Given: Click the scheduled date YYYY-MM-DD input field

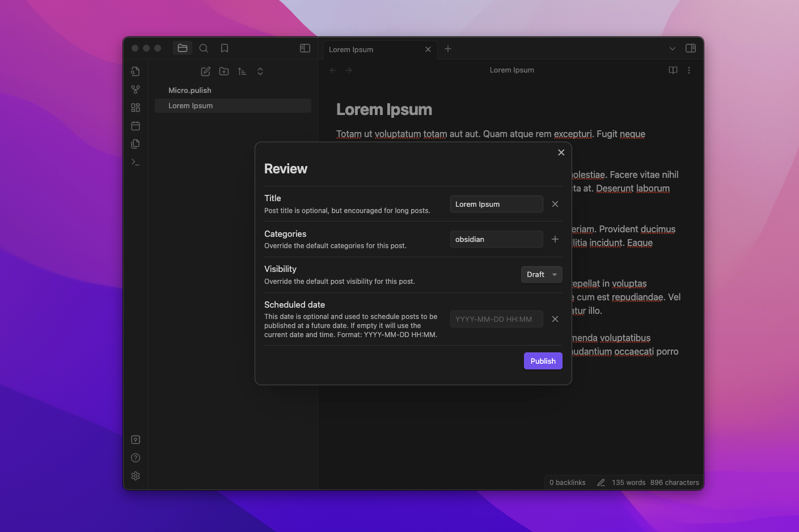Looking at the screenshot, I should coord(496,318).
